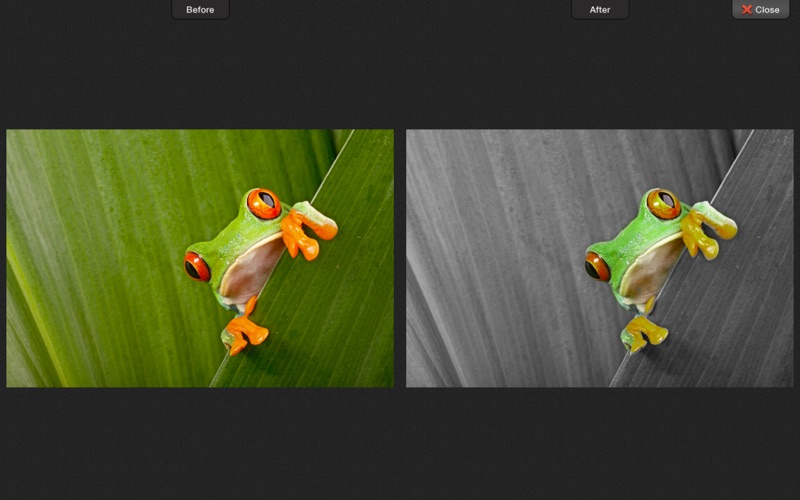Select the original green Before photo
The image size is (800, 500).
(200, 258)
